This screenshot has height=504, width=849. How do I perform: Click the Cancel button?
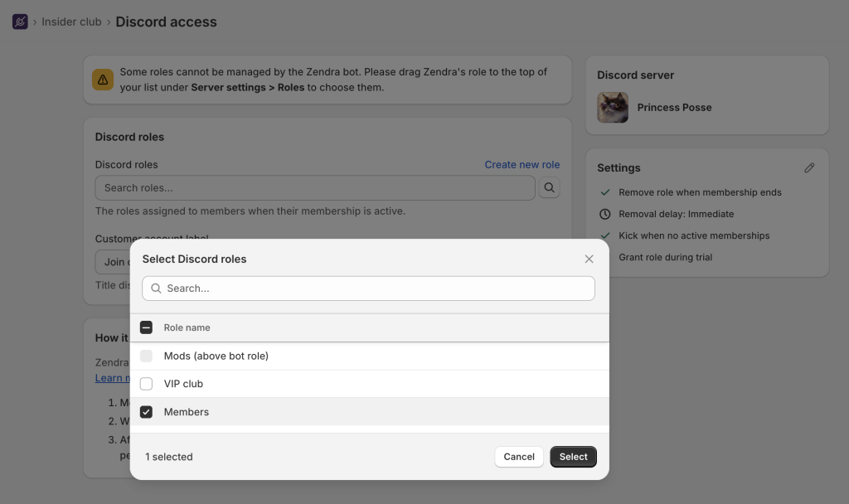click(519, 457)
